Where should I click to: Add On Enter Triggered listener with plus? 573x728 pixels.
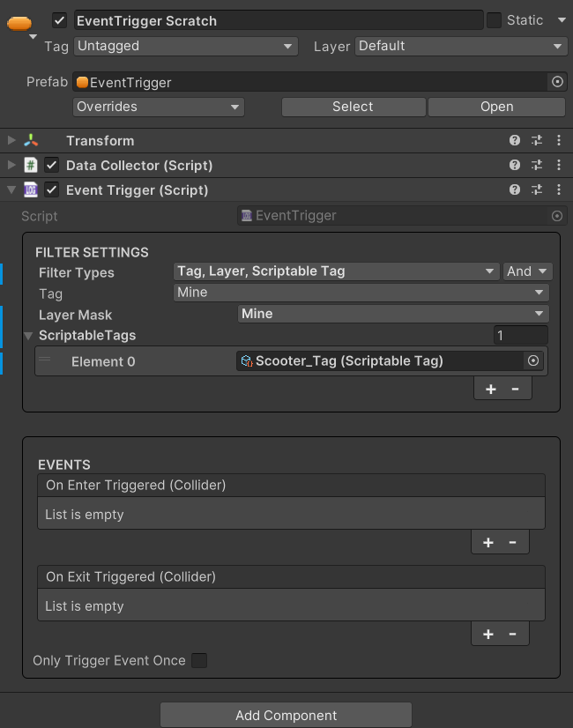488,542
